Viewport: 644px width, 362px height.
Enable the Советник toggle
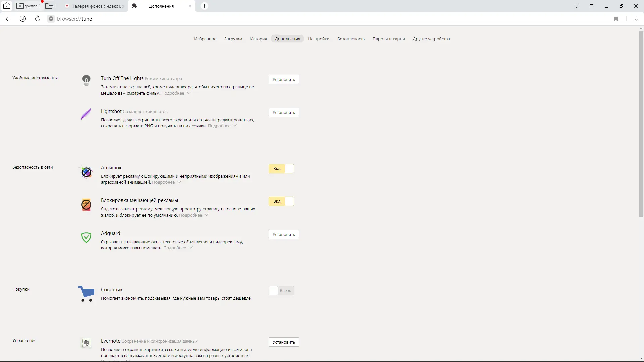pos(281,291)
